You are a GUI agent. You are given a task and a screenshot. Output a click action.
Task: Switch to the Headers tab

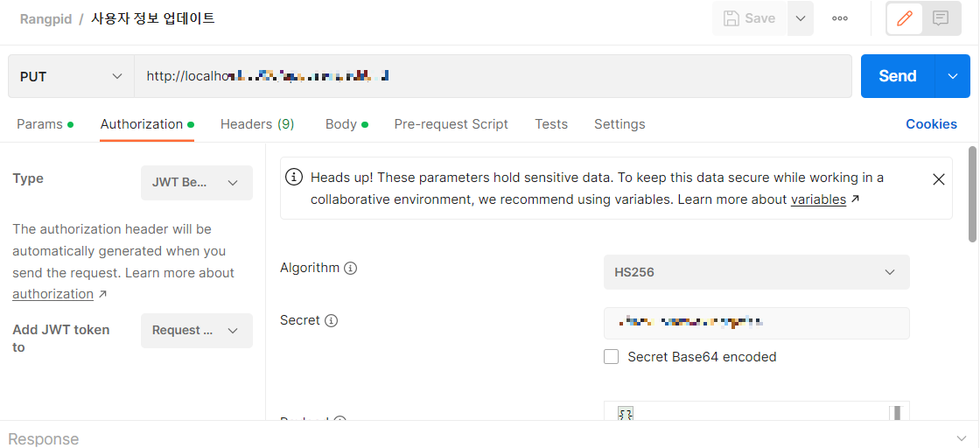click(257, 123)
